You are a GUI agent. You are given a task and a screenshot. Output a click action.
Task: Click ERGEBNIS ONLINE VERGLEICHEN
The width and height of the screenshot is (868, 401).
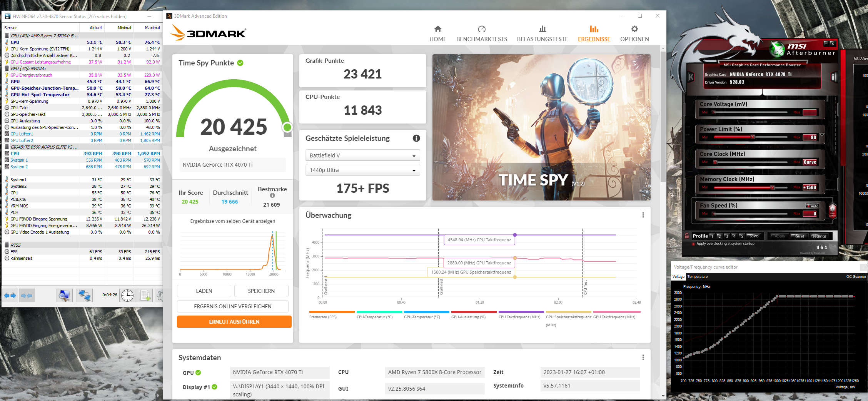[233, 306]
